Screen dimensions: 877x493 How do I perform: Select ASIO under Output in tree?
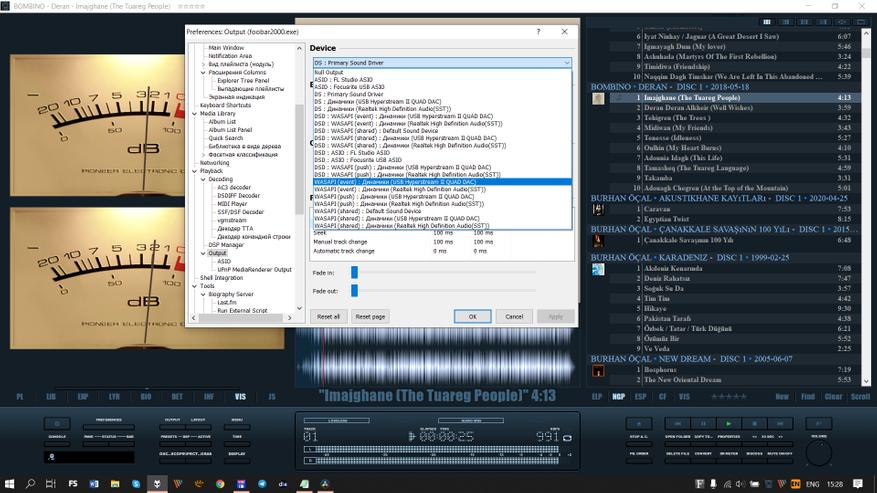pos(224,261)
